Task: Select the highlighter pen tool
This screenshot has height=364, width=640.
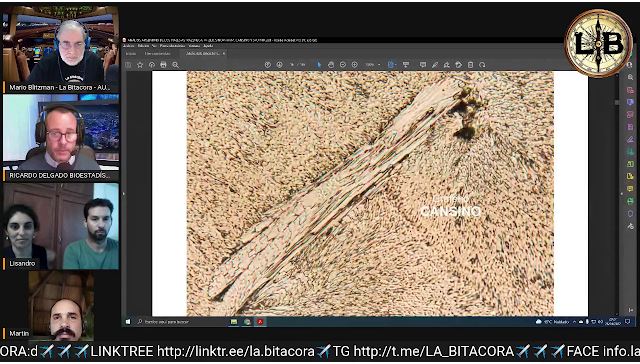Action: coord(435,65)
